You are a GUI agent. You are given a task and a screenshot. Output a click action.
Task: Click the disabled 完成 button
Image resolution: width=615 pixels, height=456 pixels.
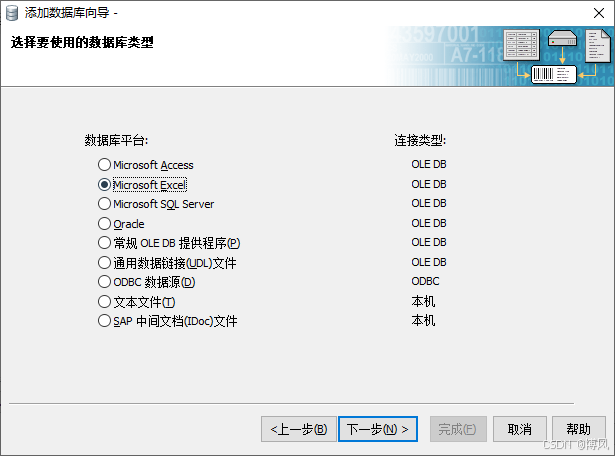(x=458, y=429)
